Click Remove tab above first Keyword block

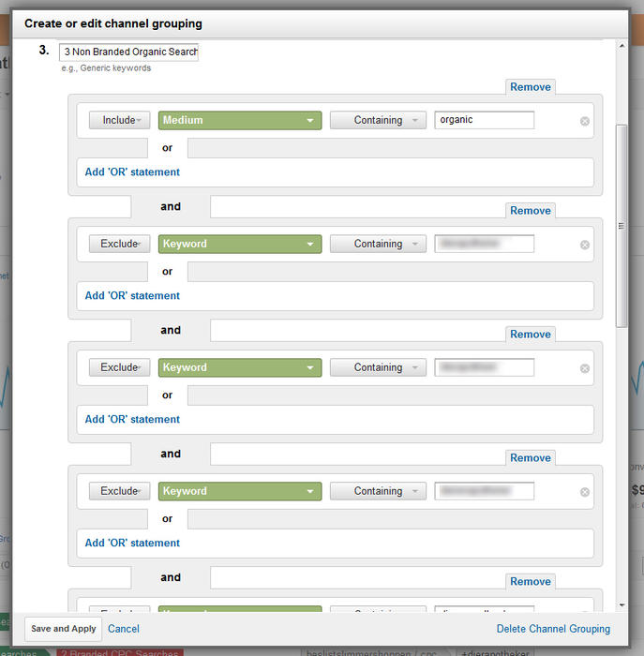531,211
